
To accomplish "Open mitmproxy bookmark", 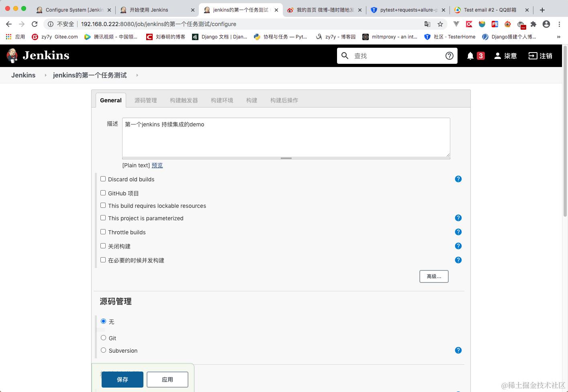I will coord(390,37).
